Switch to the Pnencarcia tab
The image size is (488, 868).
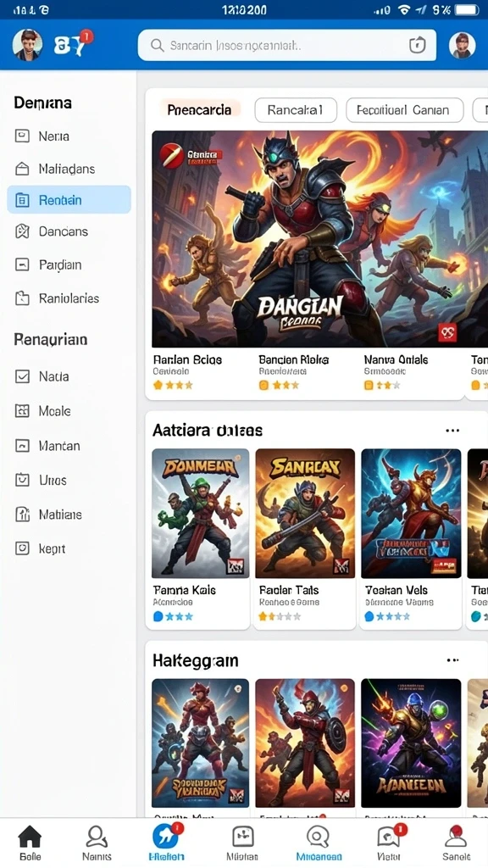coord(200,110)
